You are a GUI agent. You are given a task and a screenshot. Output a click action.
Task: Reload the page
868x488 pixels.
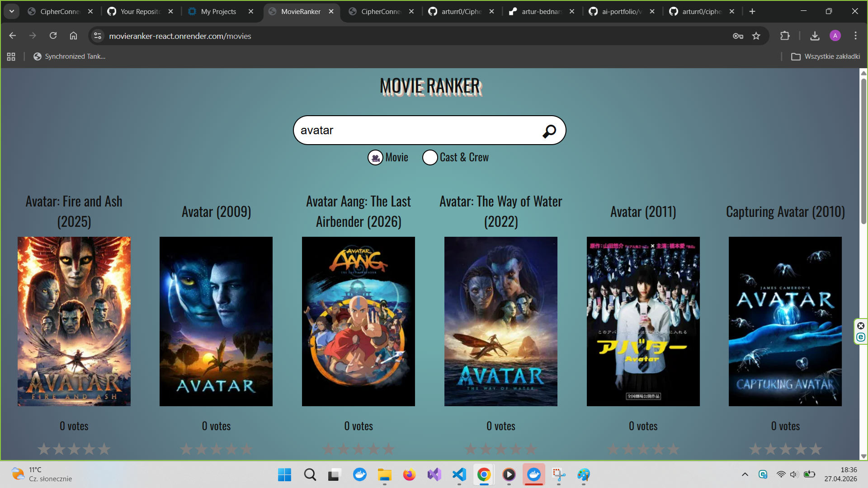coord(53,36)
